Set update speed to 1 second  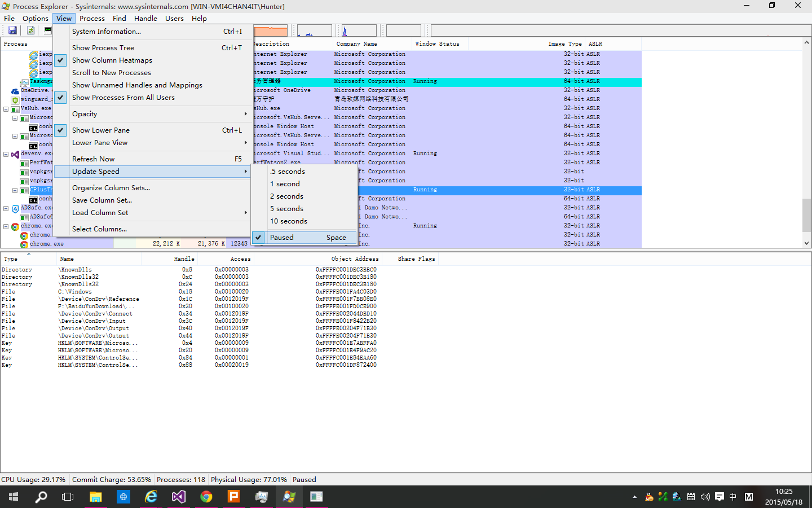pyautogui.click(x=304, y=184)
